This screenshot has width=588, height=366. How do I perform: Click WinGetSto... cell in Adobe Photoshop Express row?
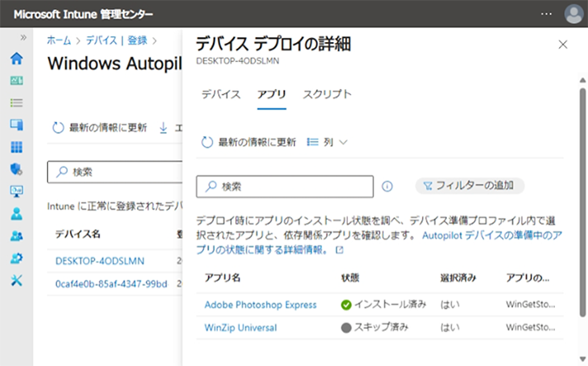[530, 304]
